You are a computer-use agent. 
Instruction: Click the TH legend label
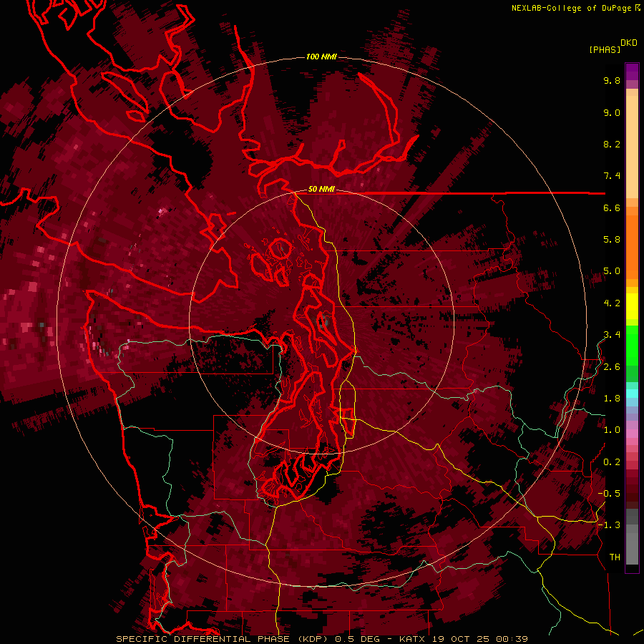coord(615,557)
